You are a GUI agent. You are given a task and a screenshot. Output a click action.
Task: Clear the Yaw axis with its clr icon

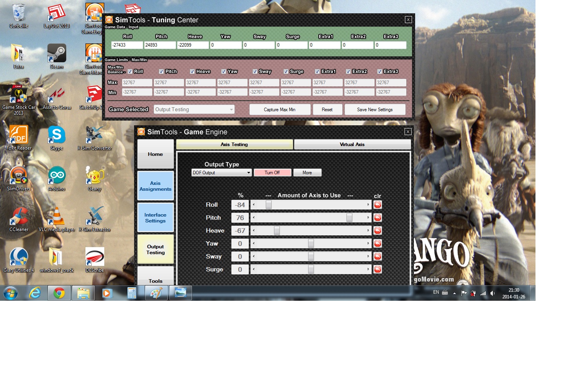pyautogui.click(x=377, y=243)
